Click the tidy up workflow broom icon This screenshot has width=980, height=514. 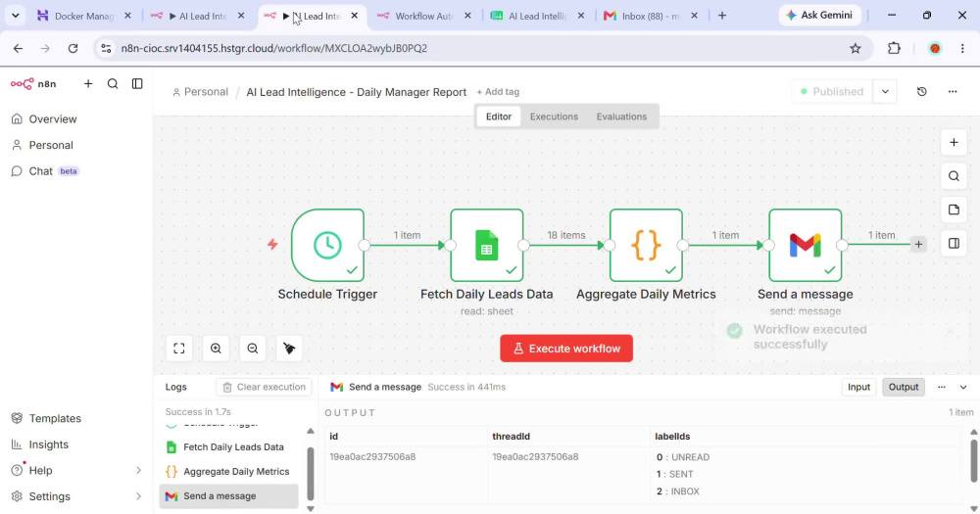click(x=289, y=349)
